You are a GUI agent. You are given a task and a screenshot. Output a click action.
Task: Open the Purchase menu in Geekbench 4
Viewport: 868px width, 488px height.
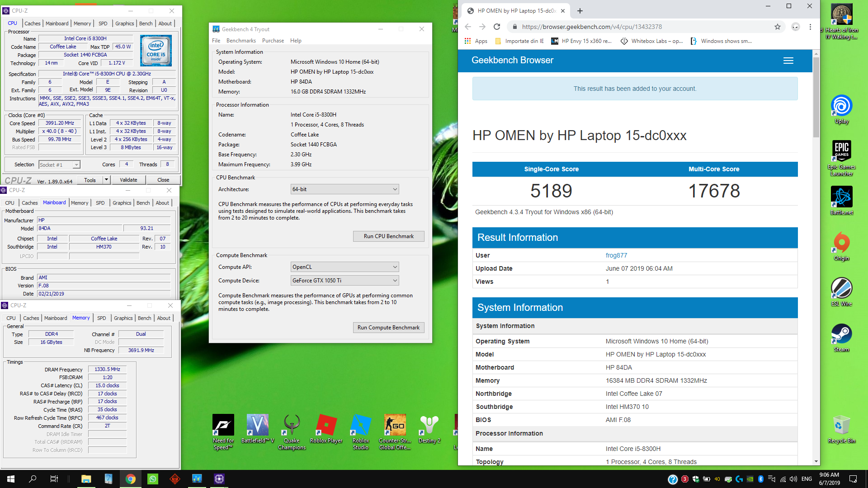273,41
